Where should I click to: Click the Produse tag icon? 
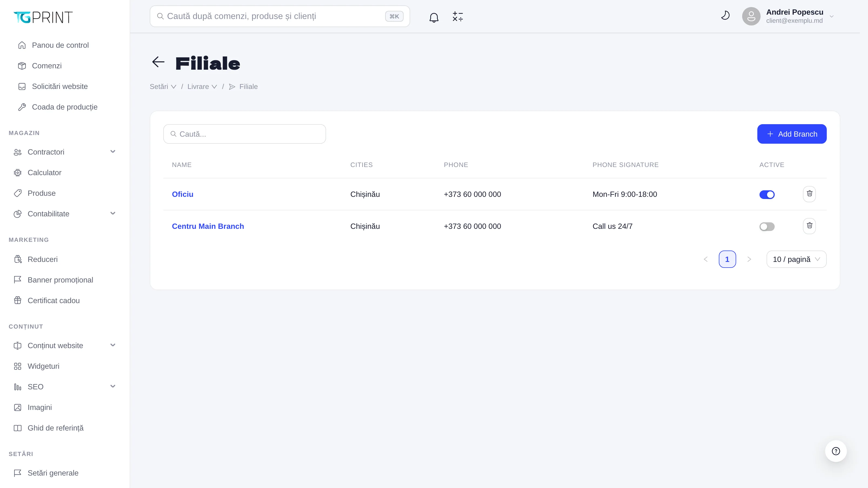[18, 193]
